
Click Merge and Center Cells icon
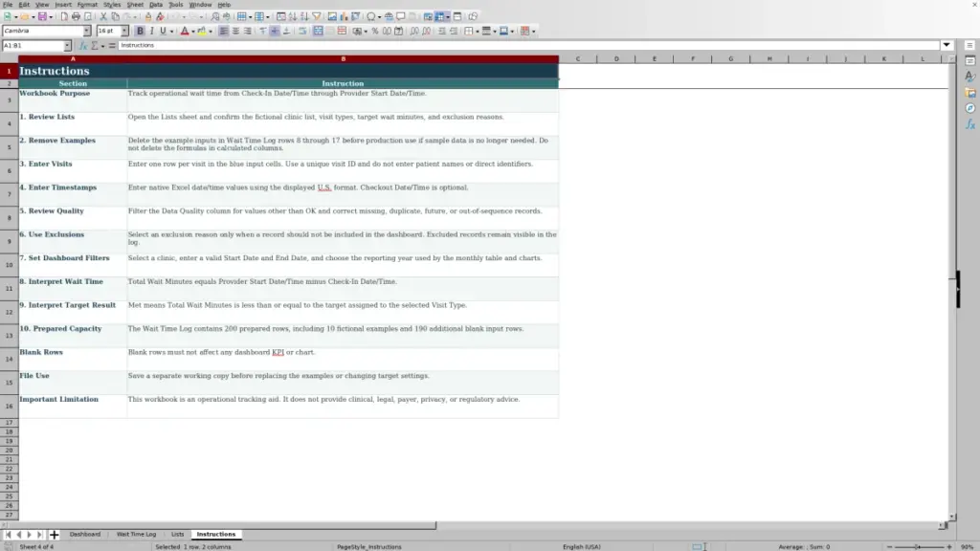[318, 32]
